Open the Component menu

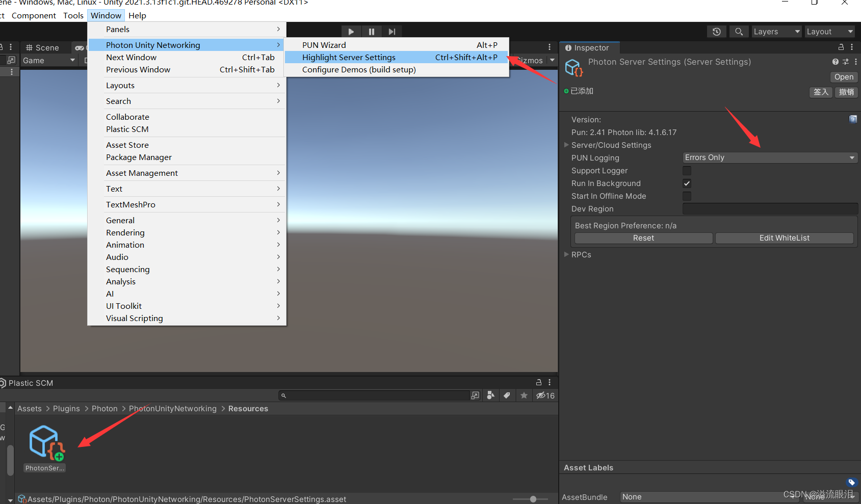tap(34, 15)
